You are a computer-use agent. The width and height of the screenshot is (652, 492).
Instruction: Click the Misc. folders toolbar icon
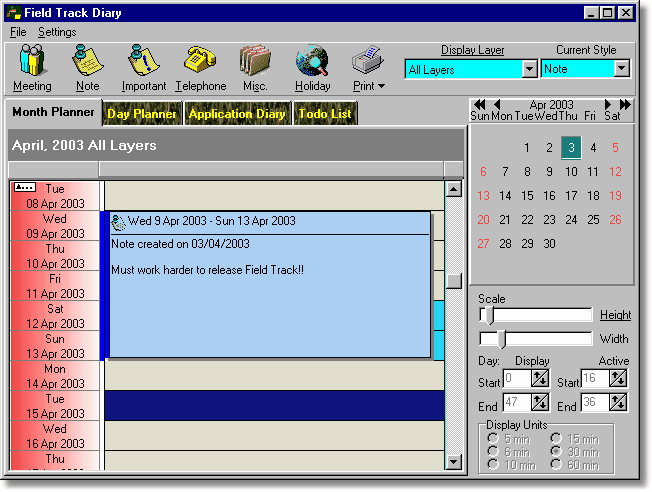point(255,60)
